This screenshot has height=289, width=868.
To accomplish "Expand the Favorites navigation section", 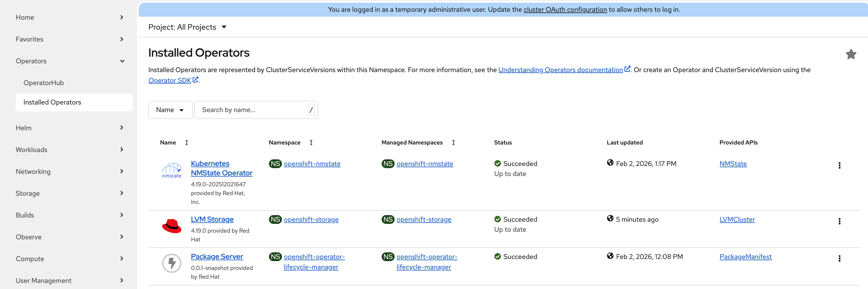I will click(69, 39).
